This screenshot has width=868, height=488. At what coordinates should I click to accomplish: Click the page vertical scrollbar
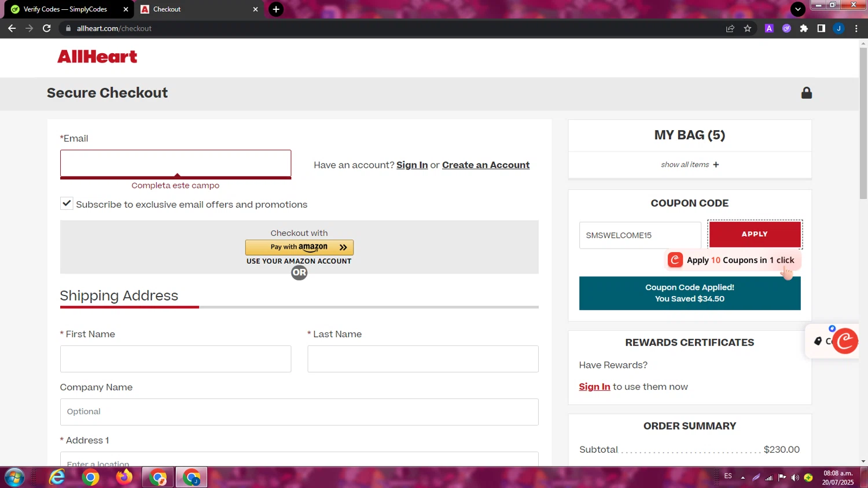coord(863,124)
